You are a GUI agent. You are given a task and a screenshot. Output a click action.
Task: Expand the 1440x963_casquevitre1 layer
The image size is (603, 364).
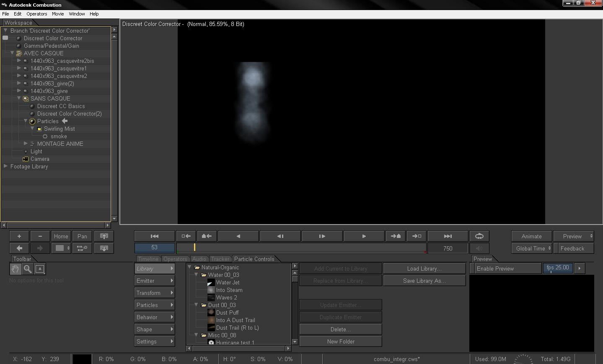[19, 68]
